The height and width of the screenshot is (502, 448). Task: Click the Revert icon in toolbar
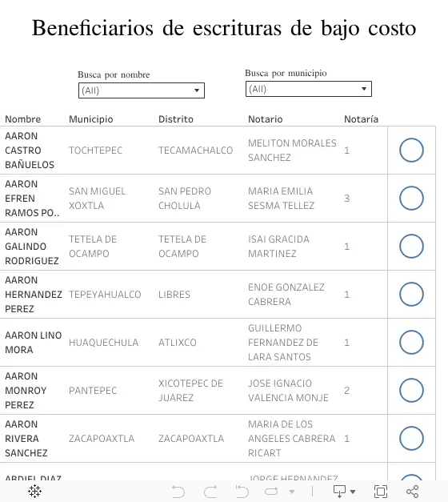(x=242, y=492)
